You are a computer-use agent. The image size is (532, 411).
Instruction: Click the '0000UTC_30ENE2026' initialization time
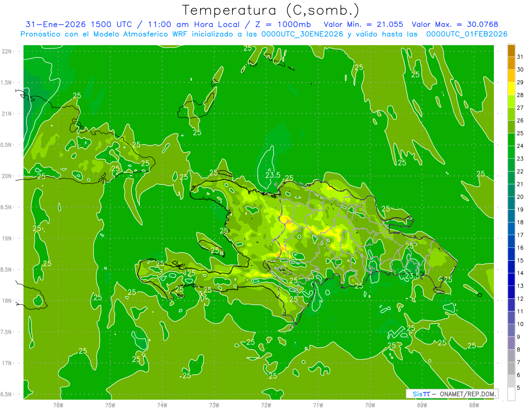pyautogui.click(x=302, y=34)
